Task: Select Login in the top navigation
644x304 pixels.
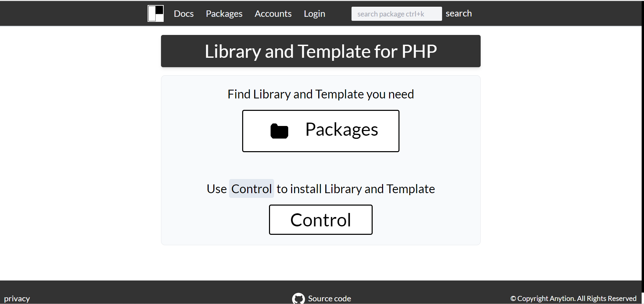Action: pyautogui.click(x=314, y=14)
